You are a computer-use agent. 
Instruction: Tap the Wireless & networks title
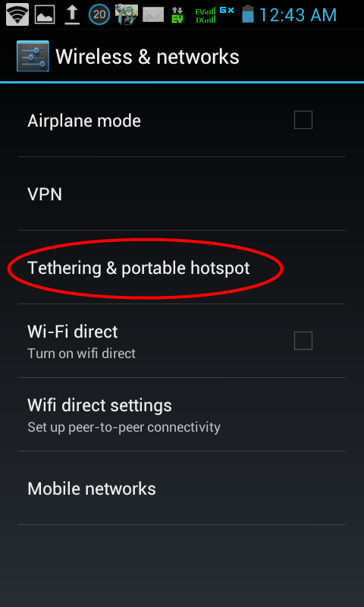coord(147,57)
